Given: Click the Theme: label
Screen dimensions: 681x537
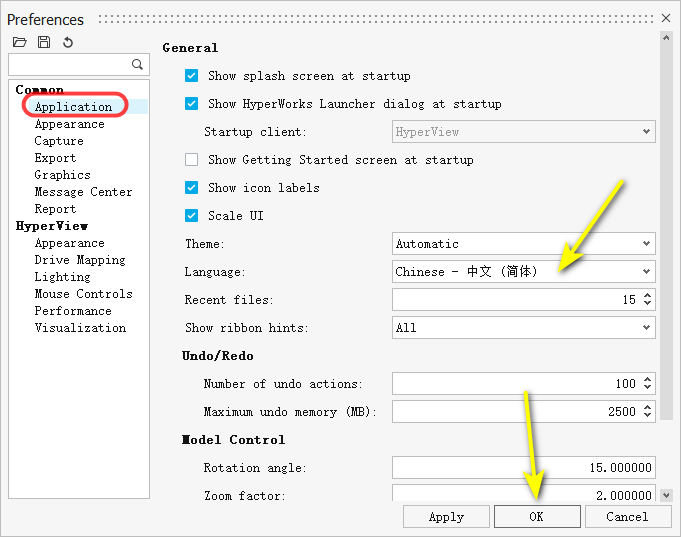Looking at the screenshot, I should tap(205, 244).
